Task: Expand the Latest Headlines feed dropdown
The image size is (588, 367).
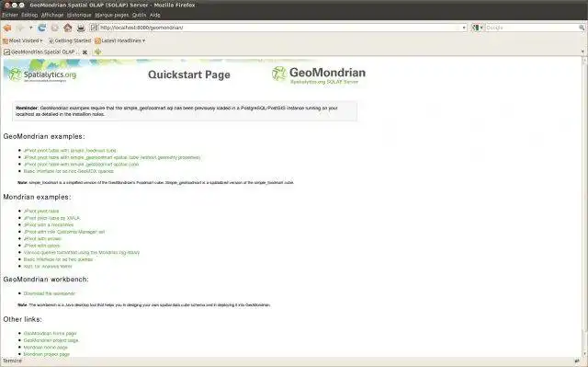Action: (120, 40)
